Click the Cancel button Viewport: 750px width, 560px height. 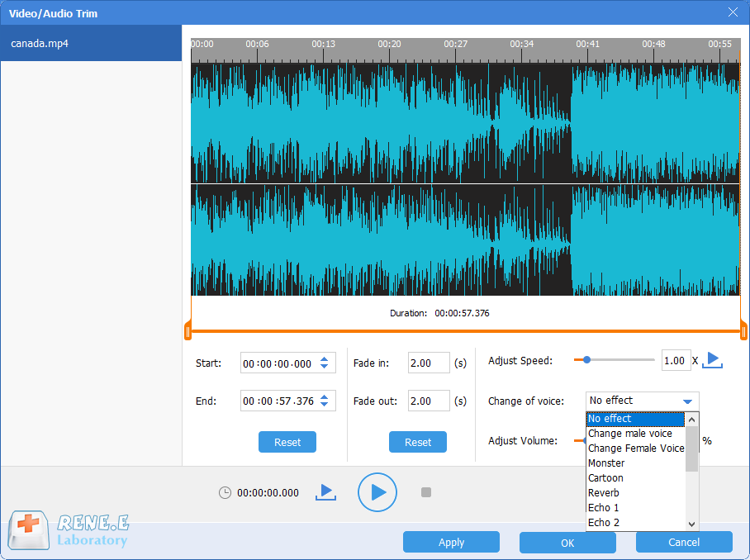[x=684, y=542]
